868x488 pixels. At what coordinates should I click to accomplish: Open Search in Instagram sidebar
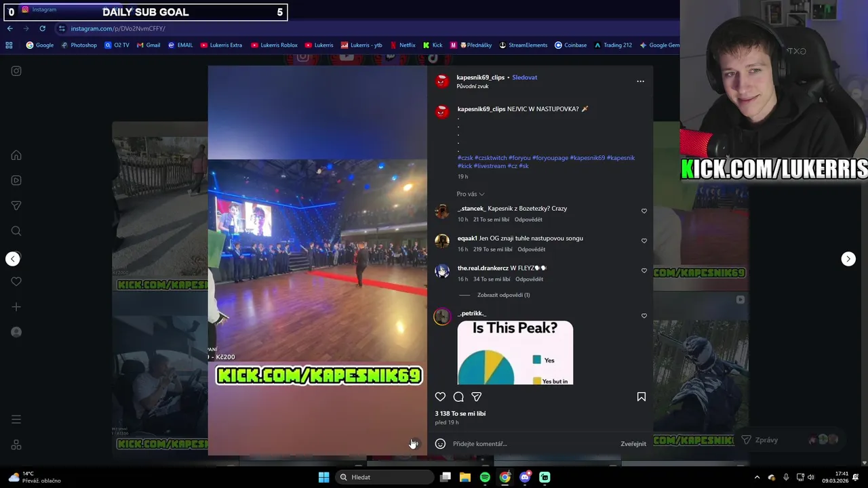tap(16, 231)
